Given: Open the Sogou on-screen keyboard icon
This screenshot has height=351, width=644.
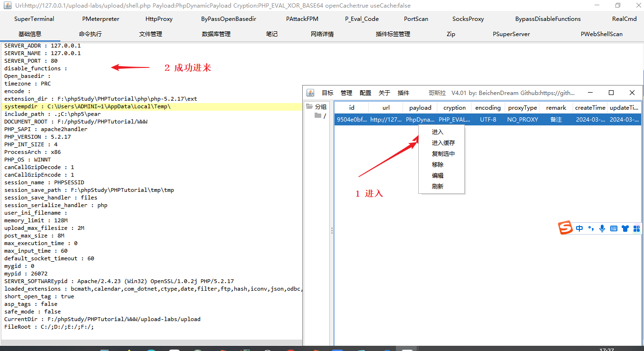Looking at the screenshot, I should 614,228.
